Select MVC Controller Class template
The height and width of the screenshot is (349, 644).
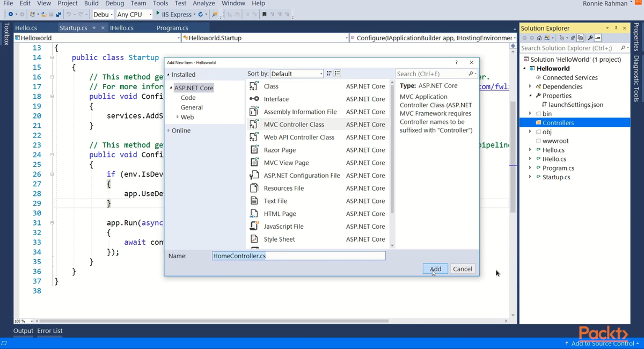pos(318,124)
